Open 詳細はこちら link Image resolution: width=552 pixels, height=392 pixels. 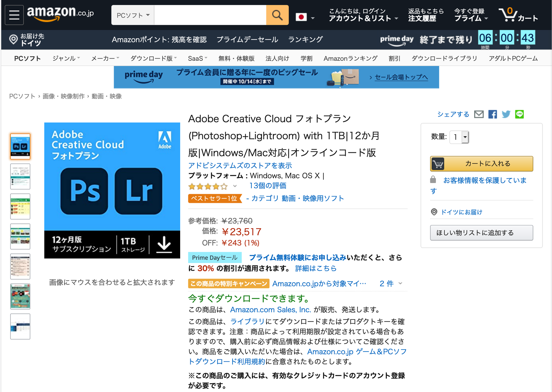coord(316,268)
